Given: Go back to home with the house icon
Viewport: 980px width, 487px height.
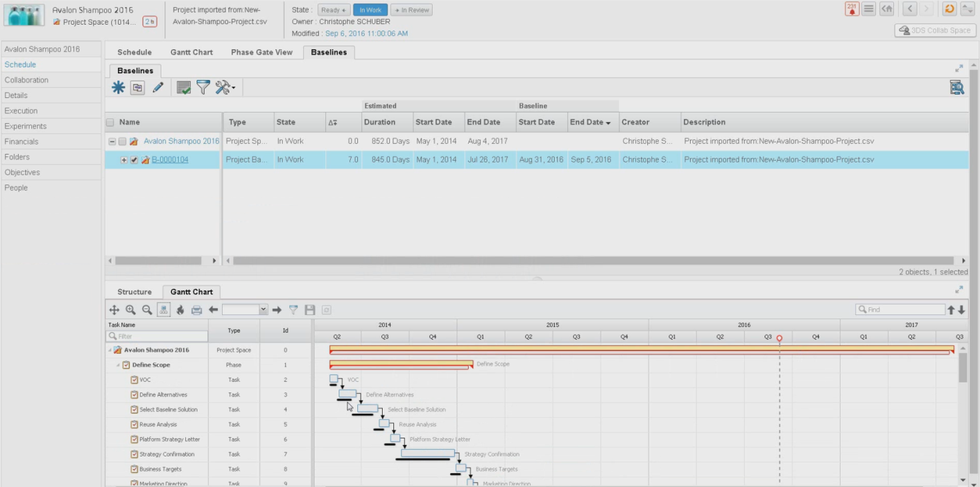Looking at the screenshot, I should (x=887, y=9).
